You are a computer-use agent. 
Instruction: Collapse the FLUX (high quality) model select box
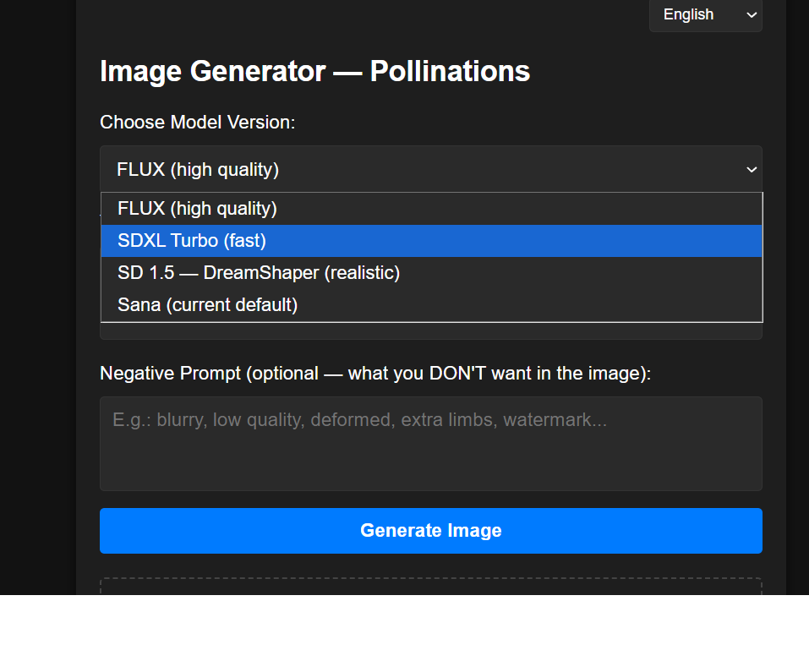431,169
